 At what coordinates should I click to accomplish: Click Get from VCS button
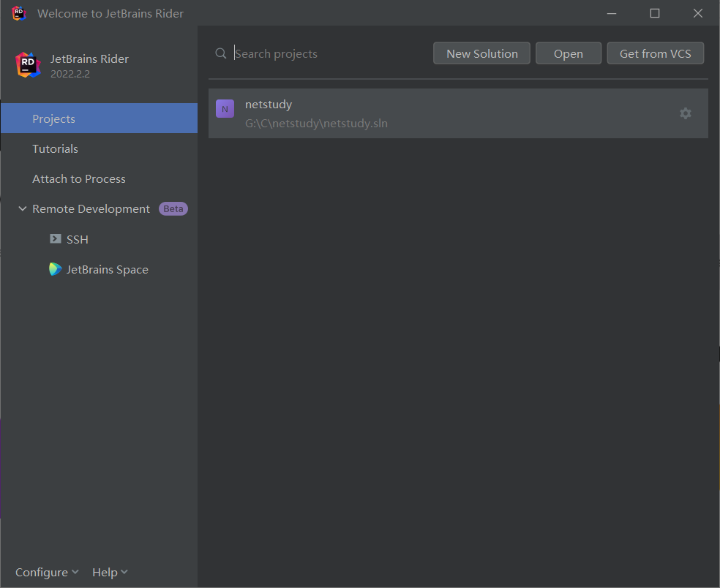click(656, 53)
